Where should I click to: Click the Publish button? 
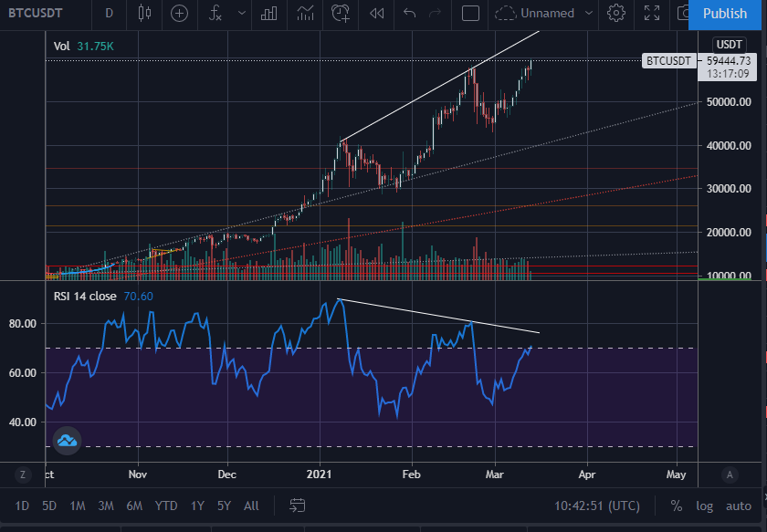[x=724, y=14]
